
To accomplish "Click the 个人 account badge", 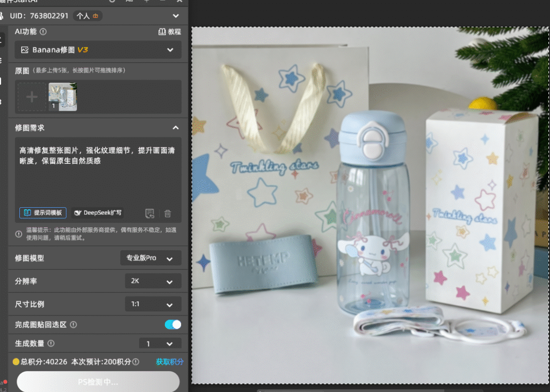I will point(88,16).
